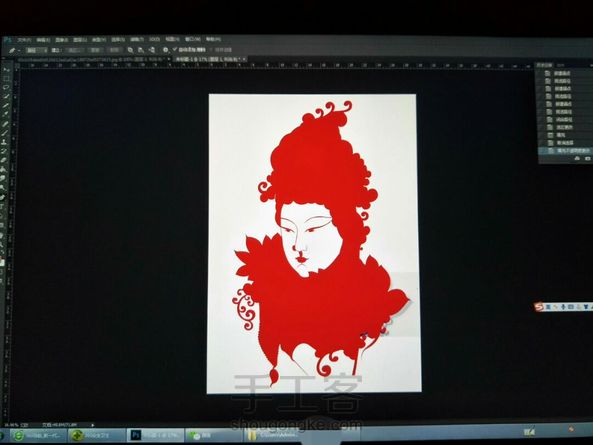The image size is (593, 445).
Task: Toggle the auto add/delete checkbox
Action: (x=175, y=50)
